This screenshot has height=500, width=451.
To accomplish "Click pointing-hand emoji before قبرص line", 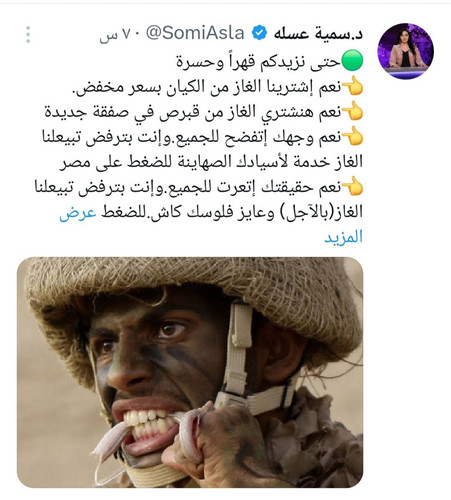I will click(352, 111).
